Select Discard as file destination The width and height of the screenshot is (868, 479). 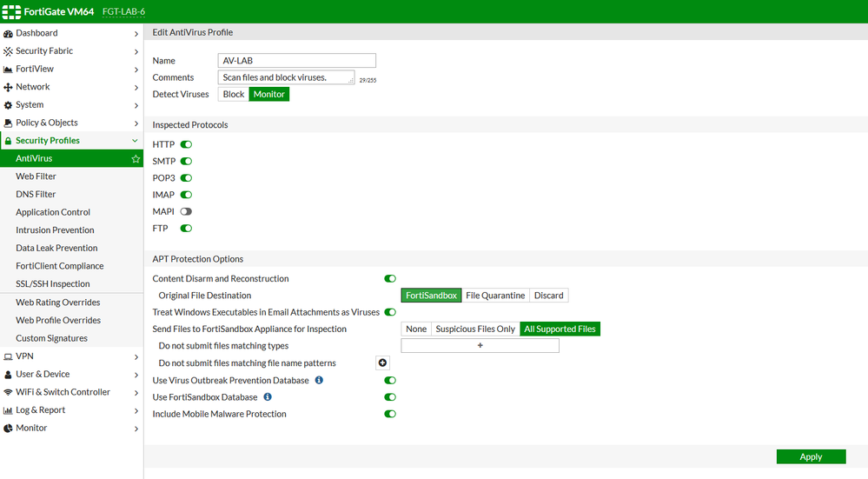click(548, 296)
